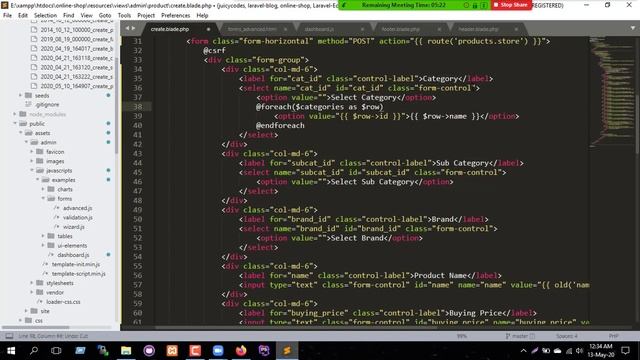Image resolution: width=640 pixels, height=360 pixels.
Task: Change indentation via Spaces: 4
Action: pos(567,336)
